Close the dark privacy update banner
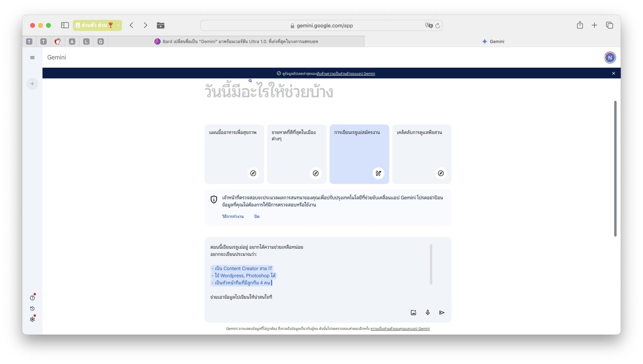643x364 pixels. 613,73
